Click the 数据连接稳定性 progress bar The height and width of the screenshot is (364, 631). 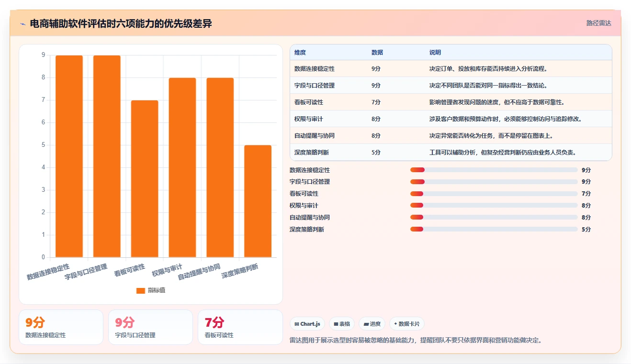pyautogui.click(x=494, y=170)
